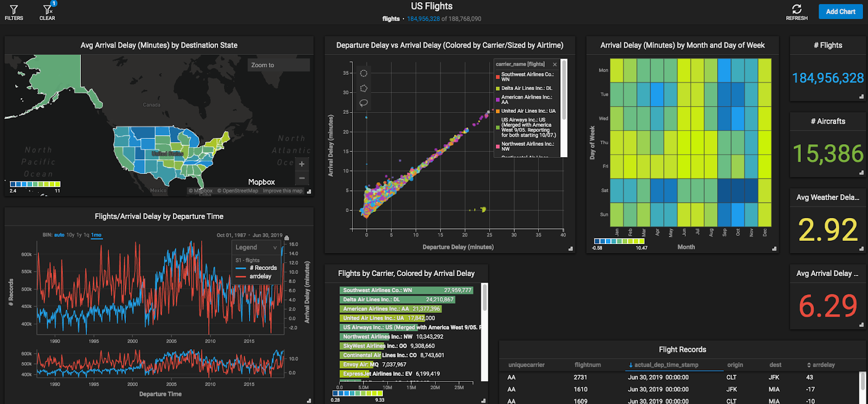Sort by actual_dep_time_stamp column
The height and width of the screenshot is (404, 868).
coord(663,365)
